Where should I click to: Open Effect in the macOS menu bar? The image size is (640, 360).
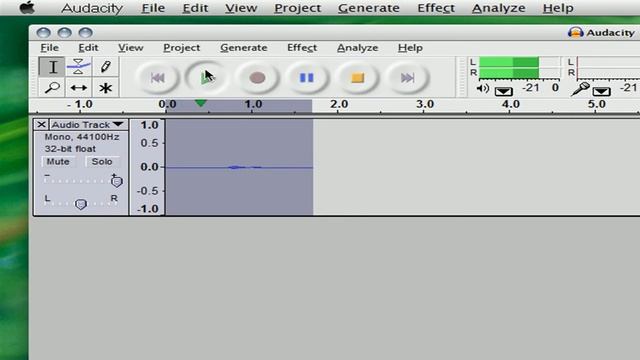point(436,8)
